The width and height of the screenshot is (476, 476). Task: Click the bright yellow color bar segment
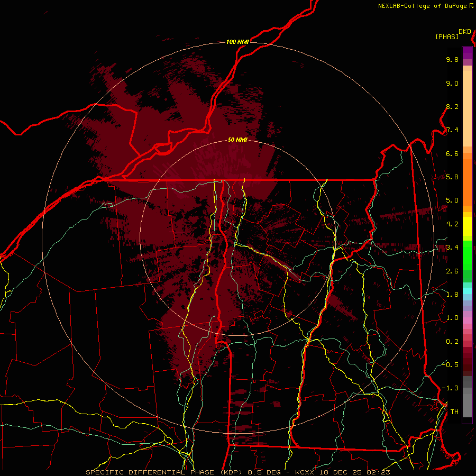click(467, 226)
